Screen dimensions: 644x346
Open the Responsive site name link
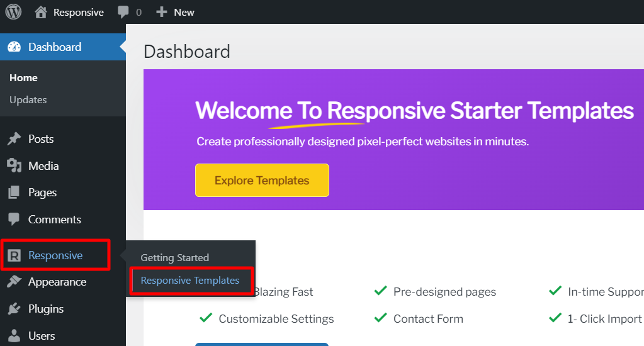(79, 13)
